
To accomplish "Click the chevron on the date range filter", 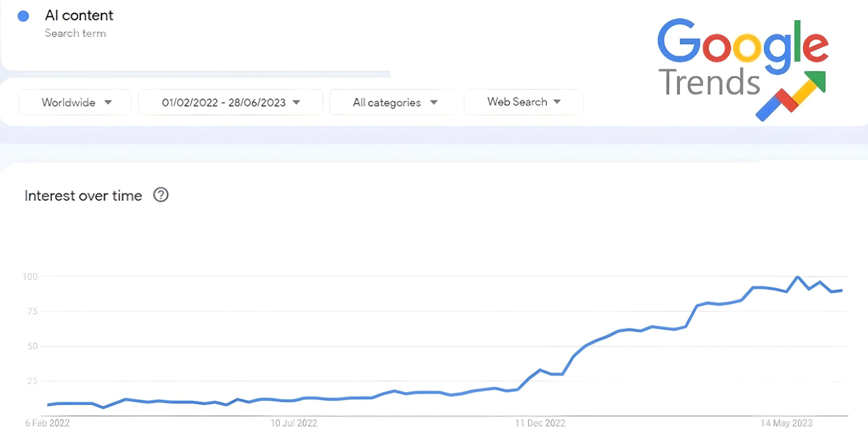I will click(297, 102).
